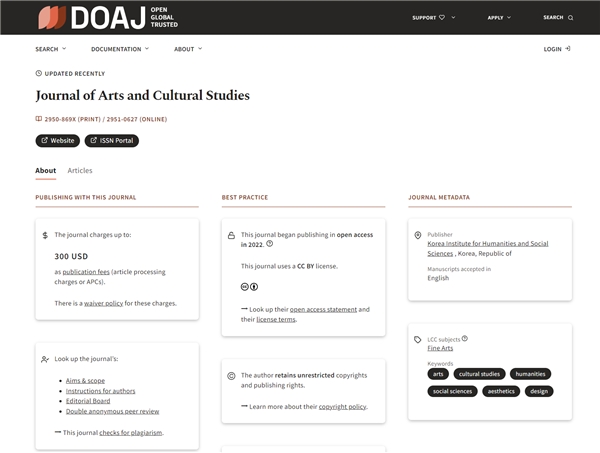The height and width of the screenshot is (453, 600).
Task: Click the cultural studies keyword tag
Action: (479, 374)
